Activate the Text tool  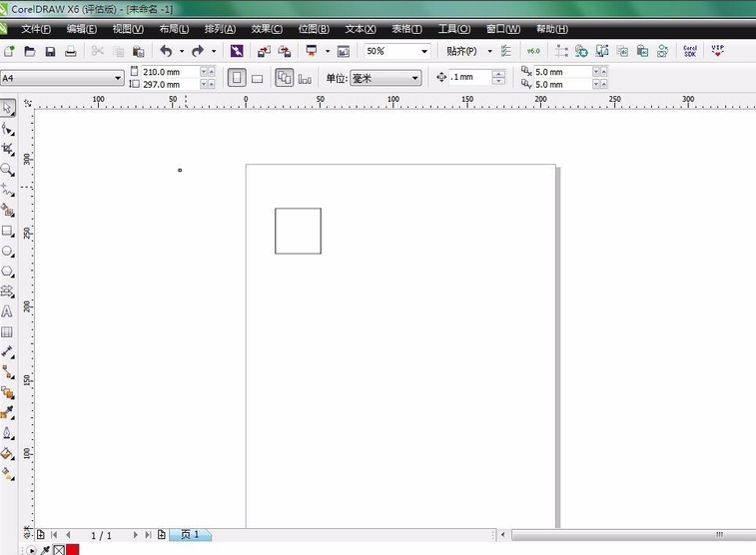pyautogui.click(x=7, y=311)
